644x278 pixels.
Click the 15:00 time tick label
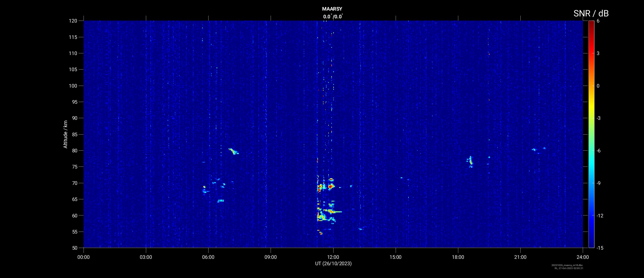(395, 257)
